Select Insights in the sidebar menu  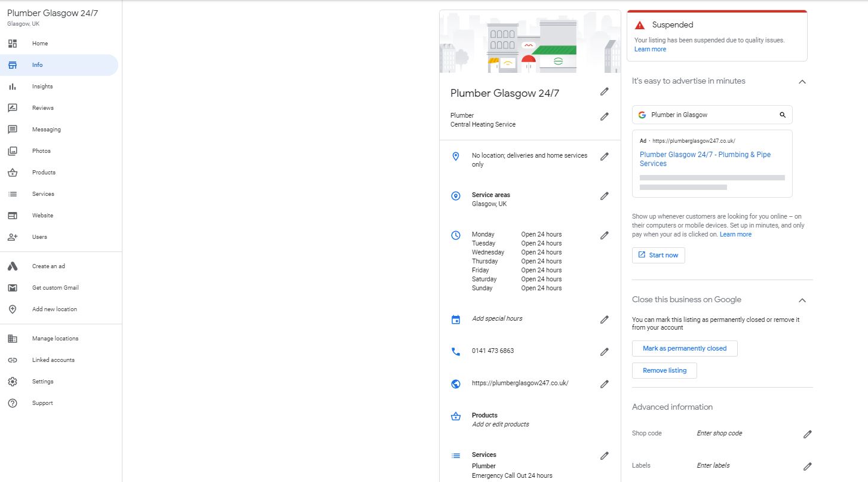[42, 87]
